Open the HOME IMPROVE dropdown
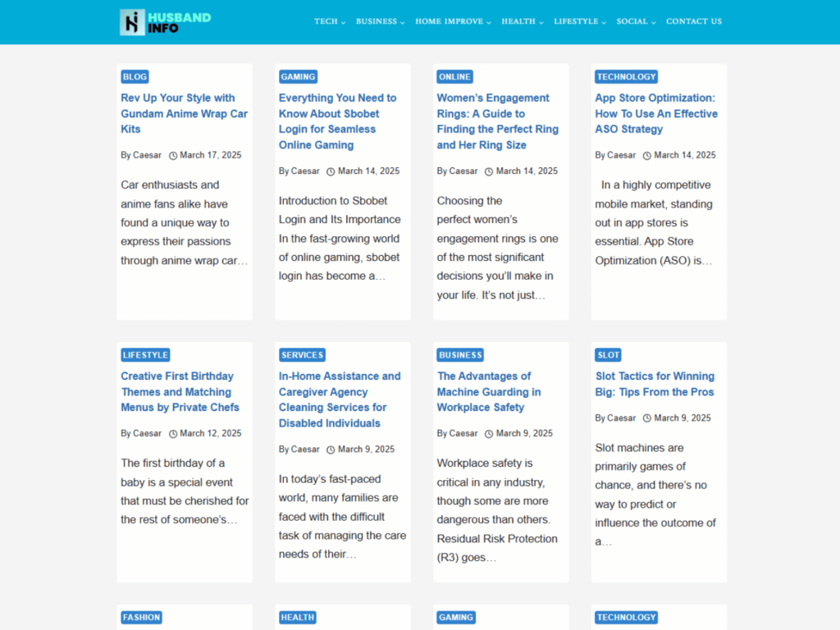Image resolution: width=840 pixels, height=630 pixels. pyautogui.click(x=450, y=21)
